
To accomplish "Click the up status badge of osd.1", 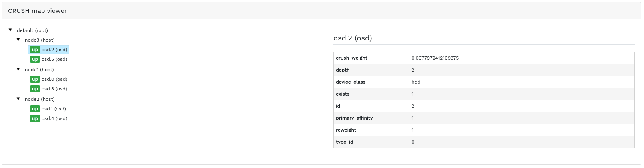I will (35, 109).
